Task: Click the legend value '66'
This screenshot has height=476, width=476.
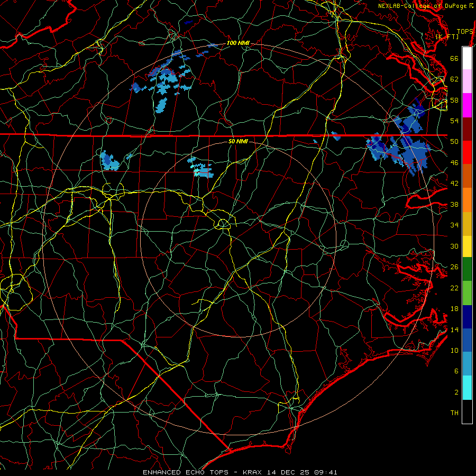Action: point(454,58)
